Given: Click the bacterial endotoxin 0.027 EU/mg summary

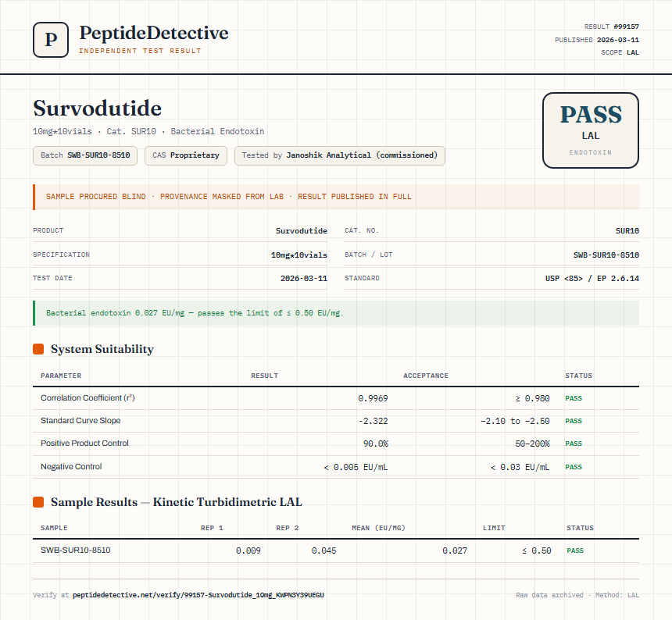Looking at the screenshot, I should coord(336,313).
